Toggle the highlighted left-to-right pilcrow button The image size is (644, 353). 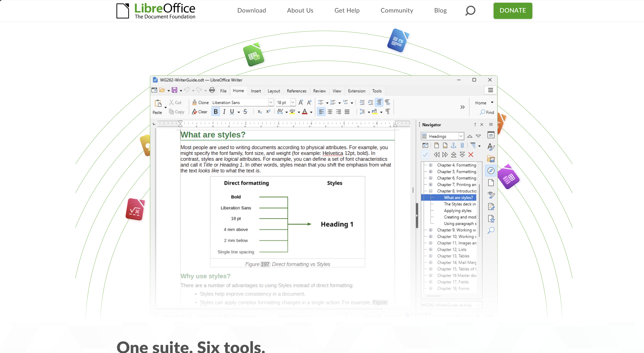point(379,103)
